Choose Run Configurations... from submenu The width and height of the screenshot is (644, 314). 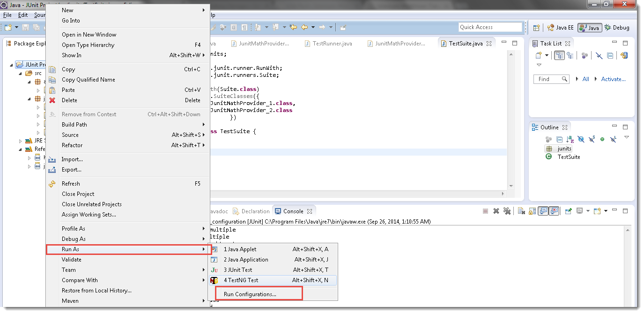point(250,294)
